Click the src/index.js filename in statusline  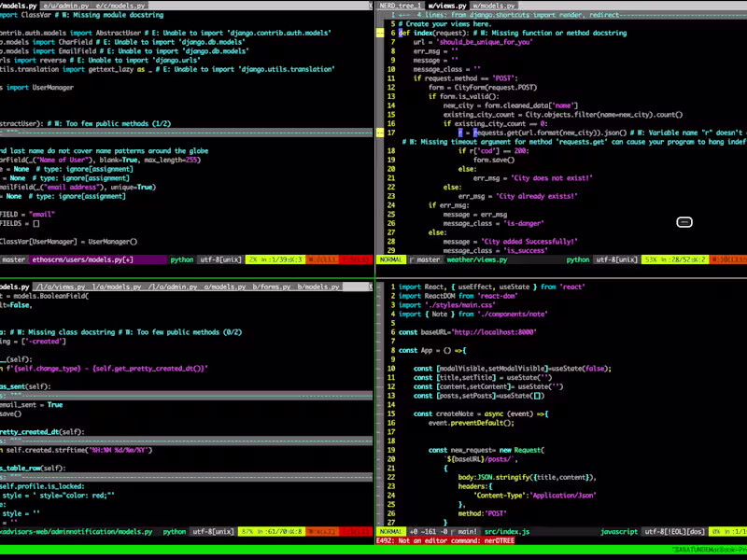click(507, 532)
